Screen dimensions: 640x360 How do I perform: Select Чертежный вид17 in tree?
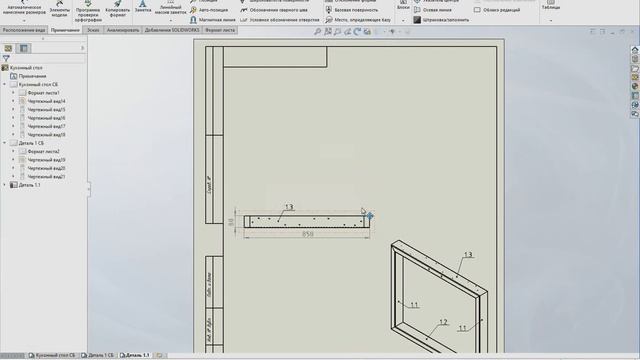(x=42, y=127)
